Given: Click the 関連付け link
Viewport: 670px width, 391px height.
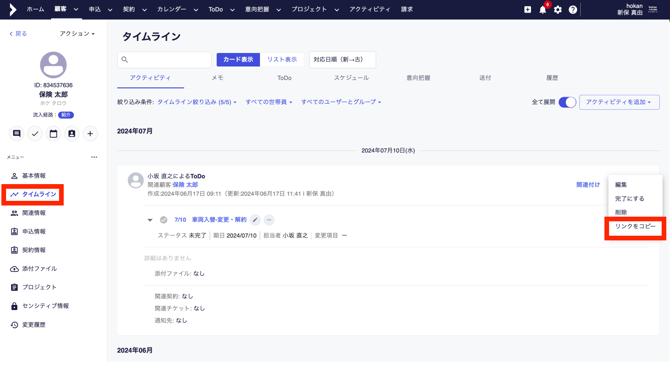Looking at the screenshot, I should coord(588,185).
